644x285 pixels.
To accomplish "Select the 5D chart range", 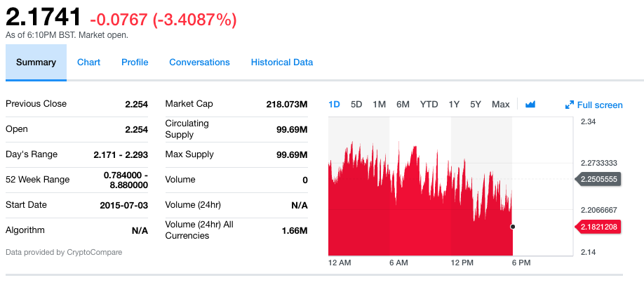I will [356, 105].
